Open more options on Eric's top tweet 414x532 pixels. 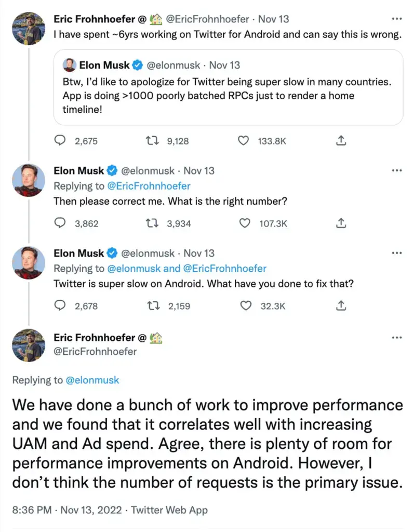(x=397, y=19)
